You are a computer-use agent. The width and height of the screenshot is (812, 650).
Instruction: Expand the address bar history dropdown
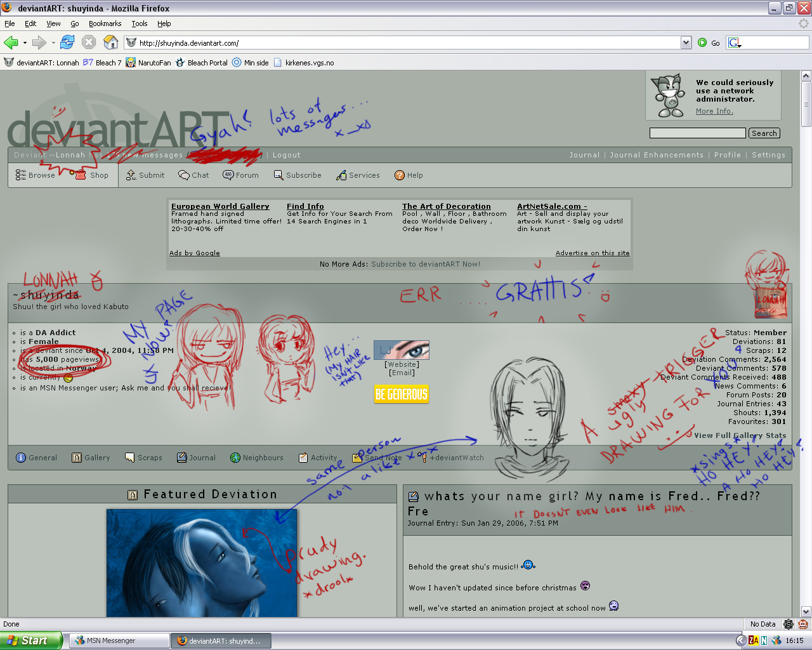(686, 43)
